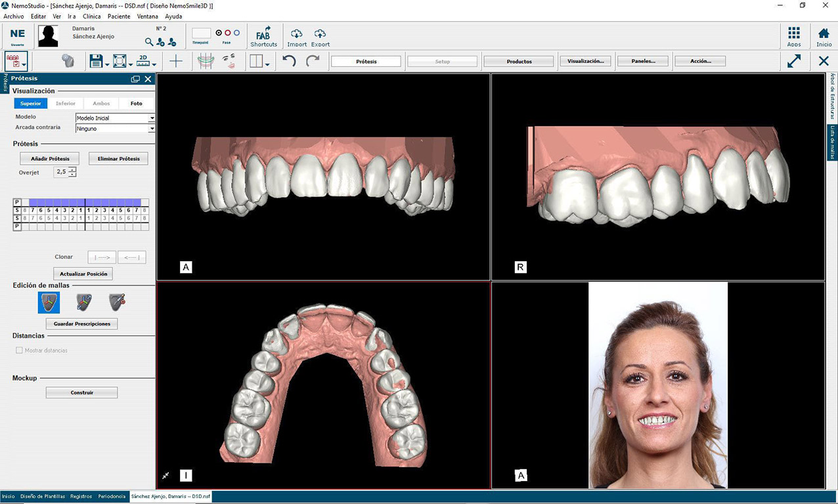The height and width of the screenshot is (504, 838).
Task: Expand the dropdown arrow beside the fit-to-view icon
Action: click(x=130, y=64)
